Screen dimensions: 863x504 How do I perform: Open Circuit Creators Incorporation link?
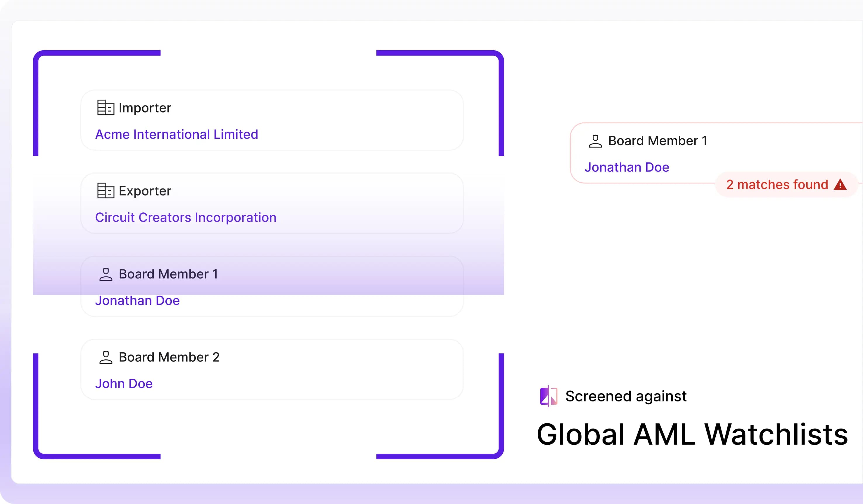pyautogui.click(x=186, y=217)
